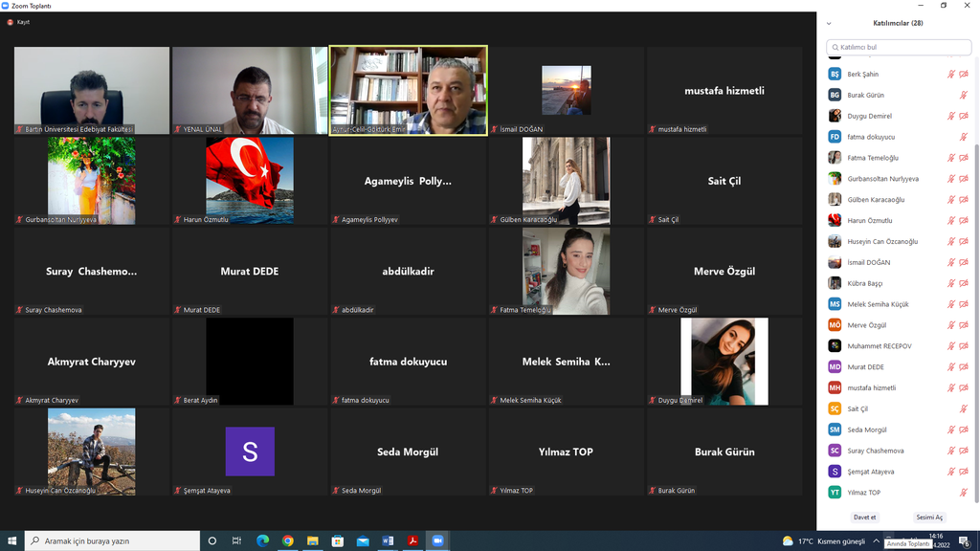The width and height of the screenshot is (980, 551).
Task: Click Harun Özmutlu's muted mic icon in list
Action: [x=951, y=221]
